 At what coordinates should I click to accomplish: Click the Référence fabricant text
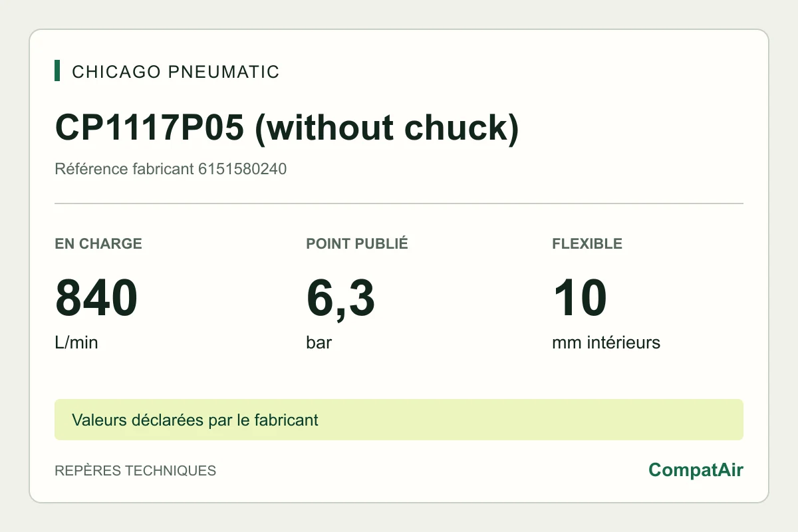(124, 169)
